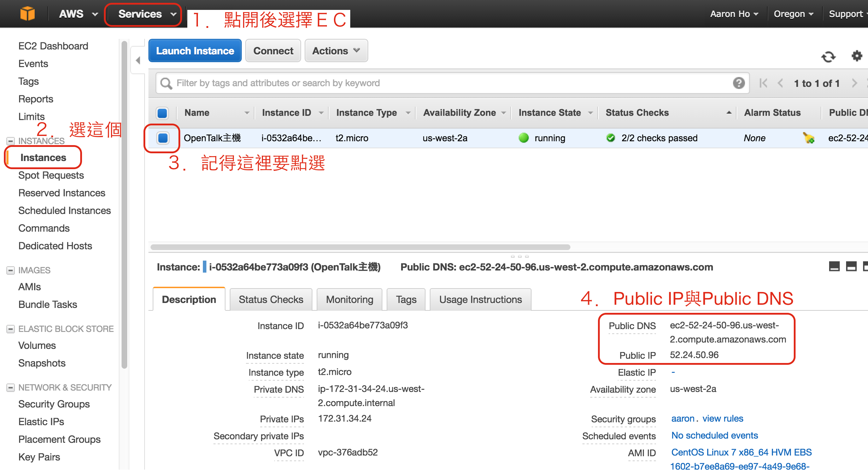The width and height of the screenshot is (868, 476).
Task: Open CentOS Linux 7 AMI link
Action: click(741, 459)
